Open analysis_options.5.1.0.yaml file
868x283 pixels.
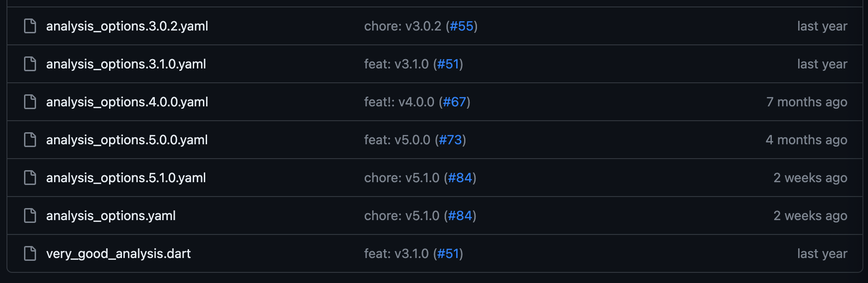click(126, 178)
